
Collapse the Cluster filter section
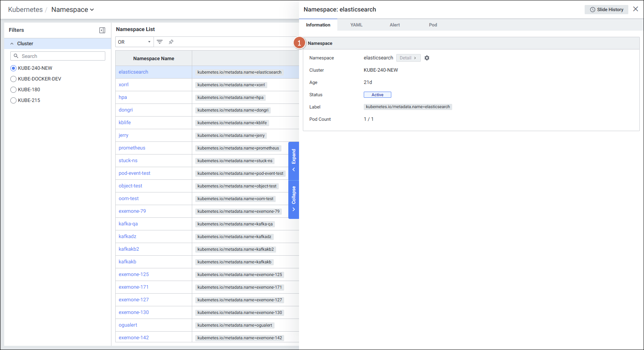pos(12,44)
